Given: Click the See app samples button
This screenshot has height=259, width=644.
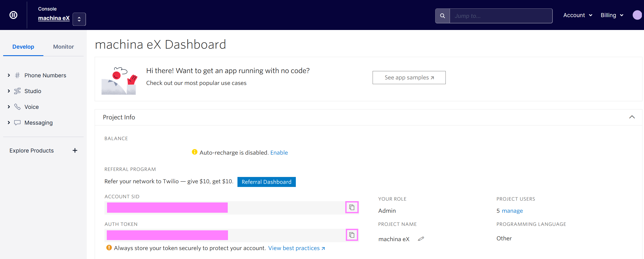Looking at the screenshot, I should [x=409, y=78].
